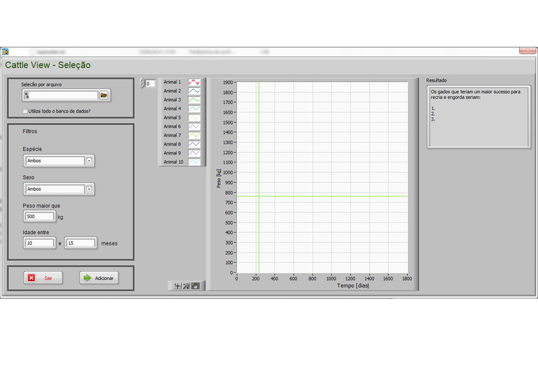
Task: Open the file browse folder icon
Action: (x=104, y=95)
